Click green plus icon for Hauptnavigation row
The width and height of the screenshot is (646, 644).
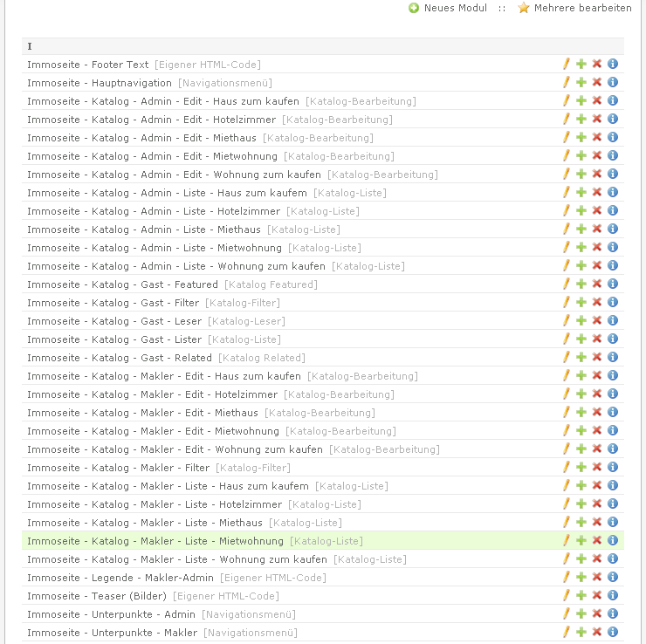pos(581,82)
